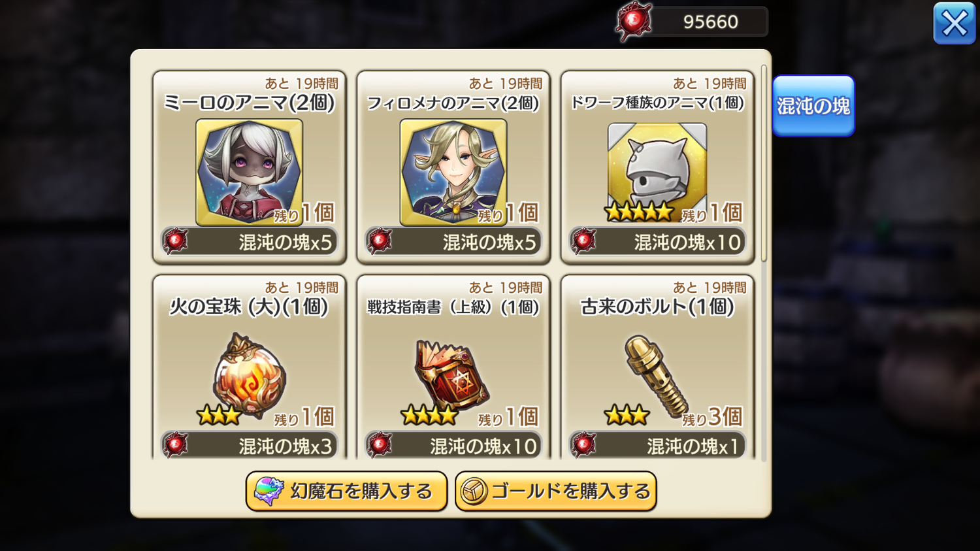Select Filomena elf portrait icon
The height and width of the screenshot is (551, 980).
453,173
